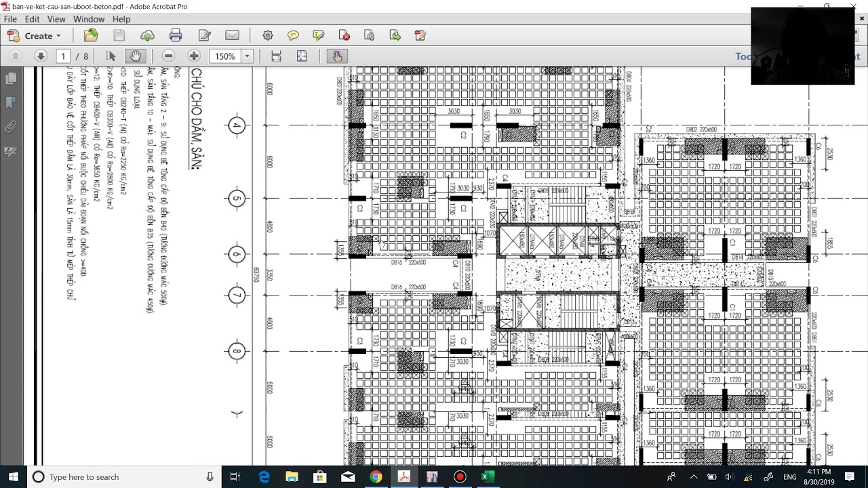Viewport: 868px width, 488px height.
Task: Open the Bookmarks side panel
Action: 11,102
